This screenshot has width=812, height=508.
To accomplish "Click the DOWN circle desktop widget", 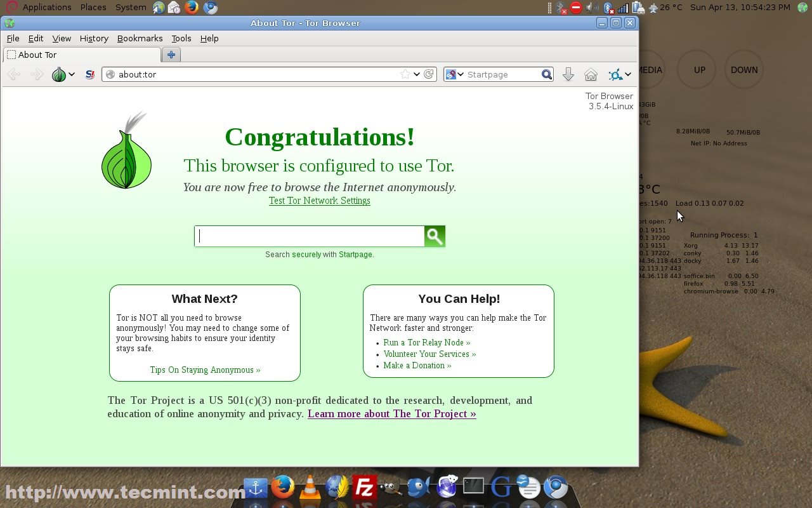I will coord(744,70).
